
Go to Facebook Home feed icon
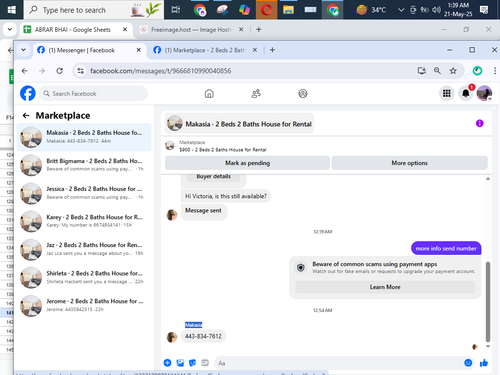(209, 94)
